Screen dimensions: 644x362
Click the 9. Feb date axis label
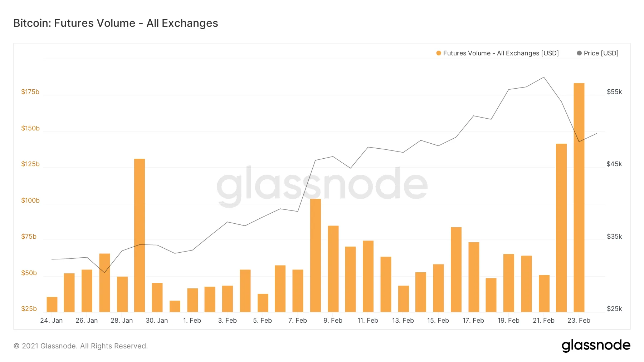point(333,321)
